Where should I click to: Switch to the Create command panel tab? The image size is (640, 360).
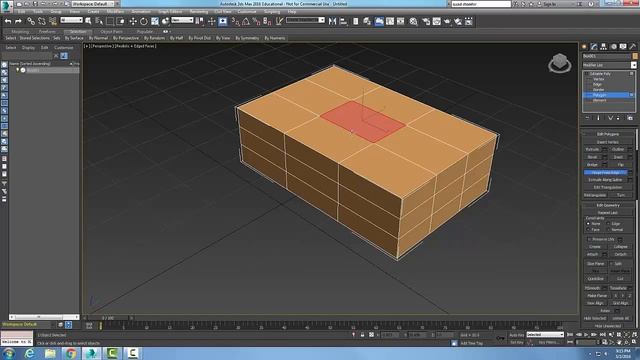(584, 47)
